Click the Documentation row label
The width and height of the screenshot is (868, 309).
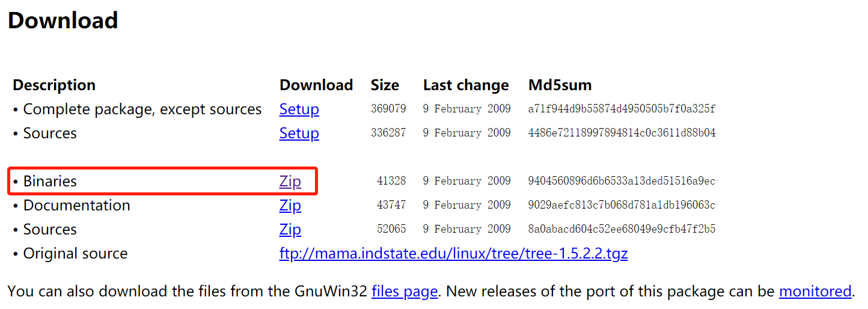[76, 206]
